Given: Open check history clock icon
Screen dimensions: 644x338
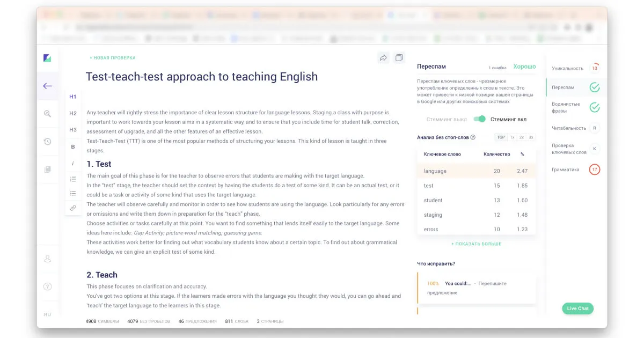Looking at the screenshot, I should 48,142.
